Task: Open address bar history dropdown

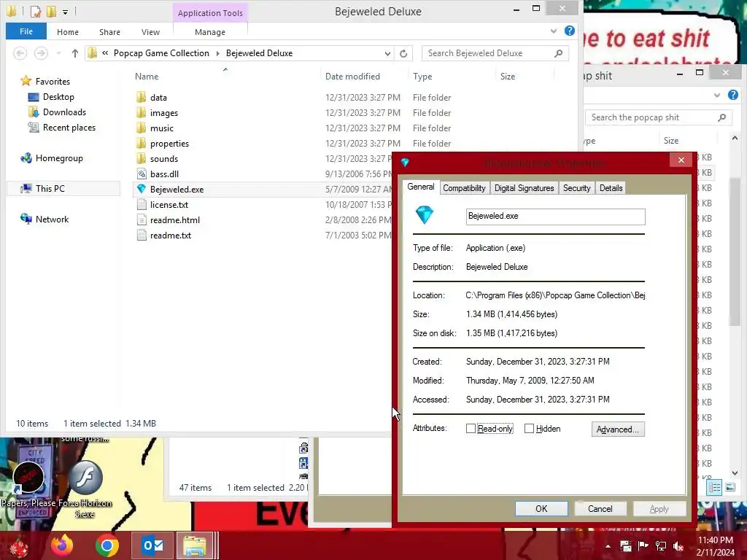Action: point(387,53)
